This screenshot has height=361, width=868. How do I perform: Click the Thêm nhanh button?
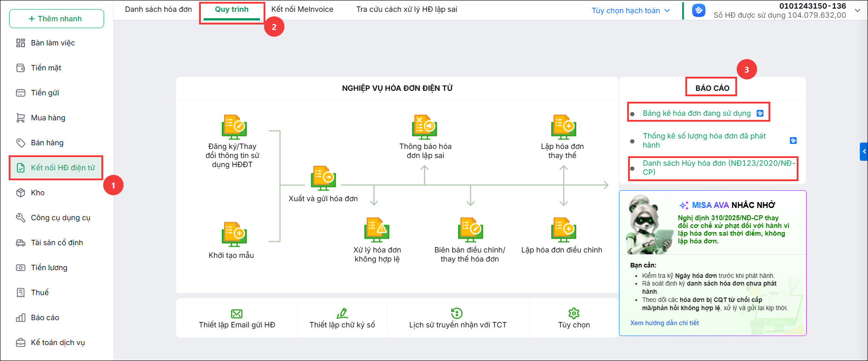56,19
